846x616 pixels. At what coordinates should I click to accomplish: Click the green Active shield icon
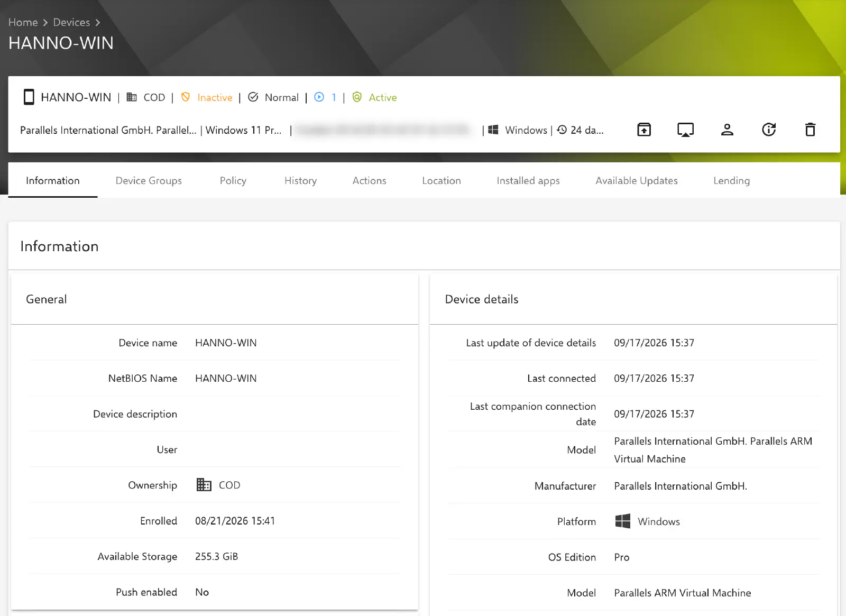(357, 97)
